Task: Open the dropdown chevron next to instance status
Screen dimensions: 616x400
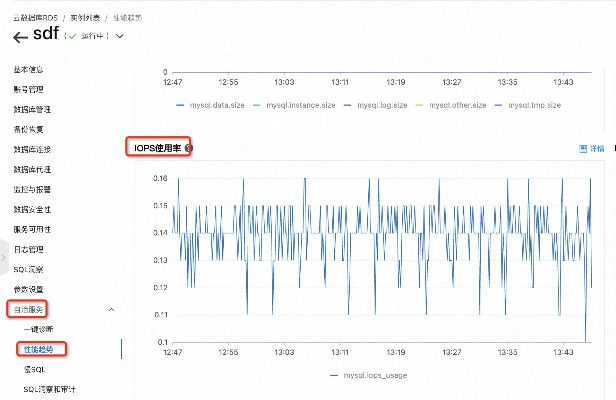Action: tap(120, 37)
